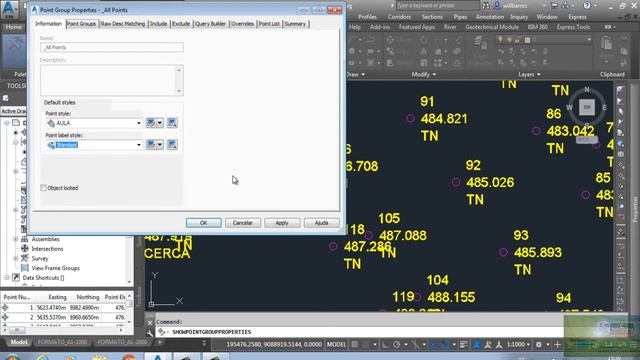
Task: Click the Paste clipboard icon
Action: 607,44
